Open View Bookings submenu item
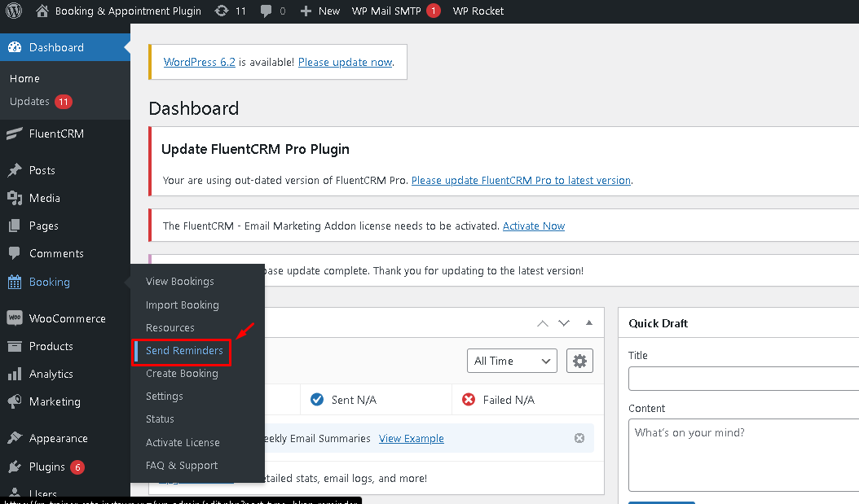This screenshot has height=504, width=859. click(179, 281)
